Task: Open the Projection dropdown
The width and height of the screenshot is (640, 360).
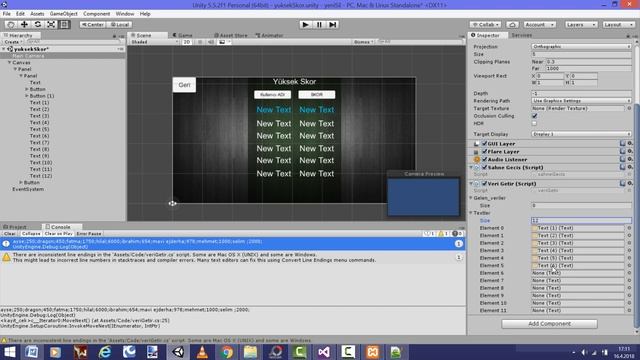Action: pos(581,47)
